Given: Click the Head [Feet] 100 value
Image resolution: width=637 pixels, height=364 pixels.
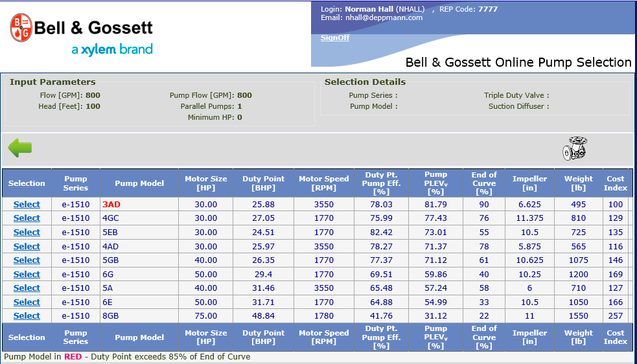Looking at the screenshot, I should 93,106.
